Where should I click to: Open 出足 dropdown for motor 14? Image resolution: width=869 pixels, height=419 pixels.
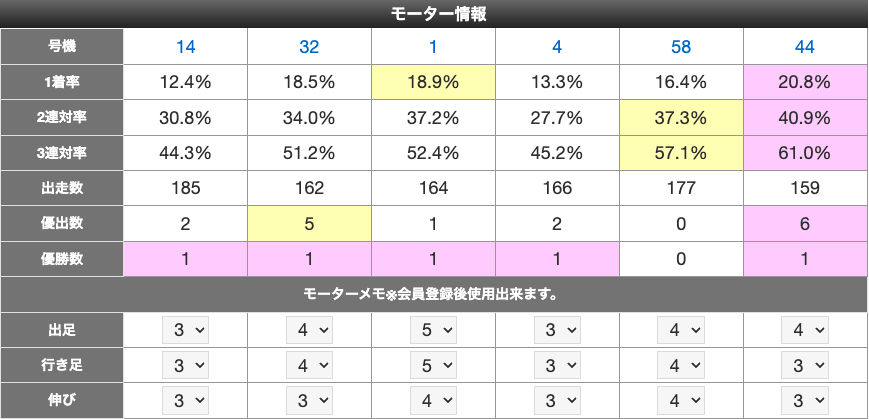pyautogui.click(x=185, y=329)
